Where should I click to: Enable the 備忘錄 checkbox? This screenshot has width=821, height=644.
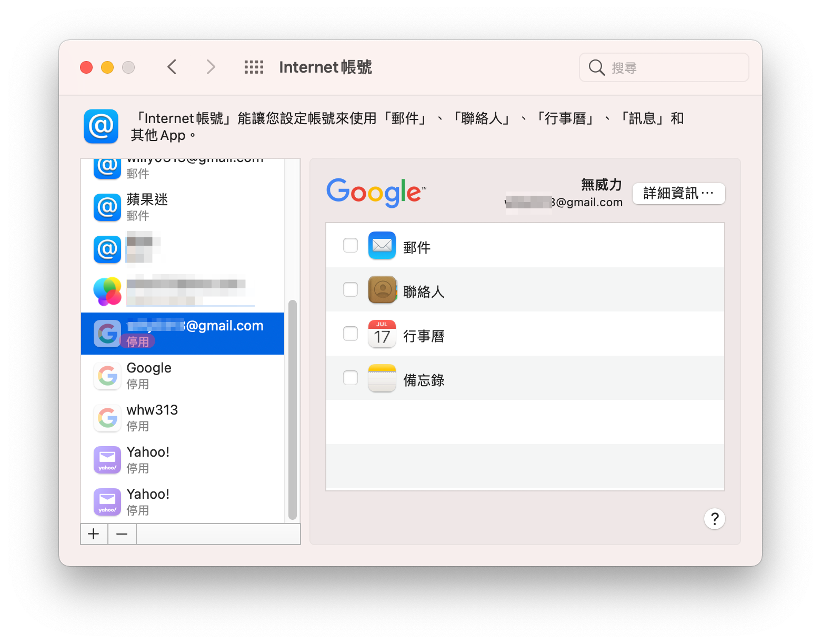coord(351,378)
